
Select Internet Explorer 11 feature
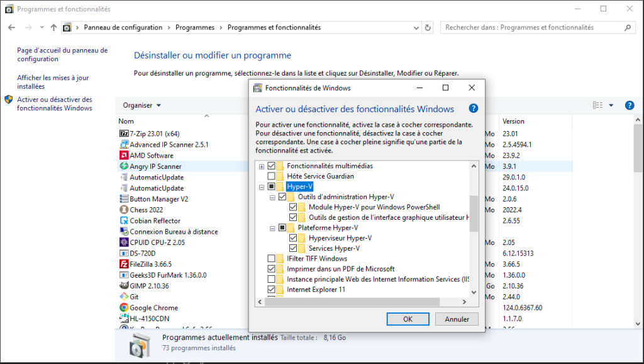[316, 289]
